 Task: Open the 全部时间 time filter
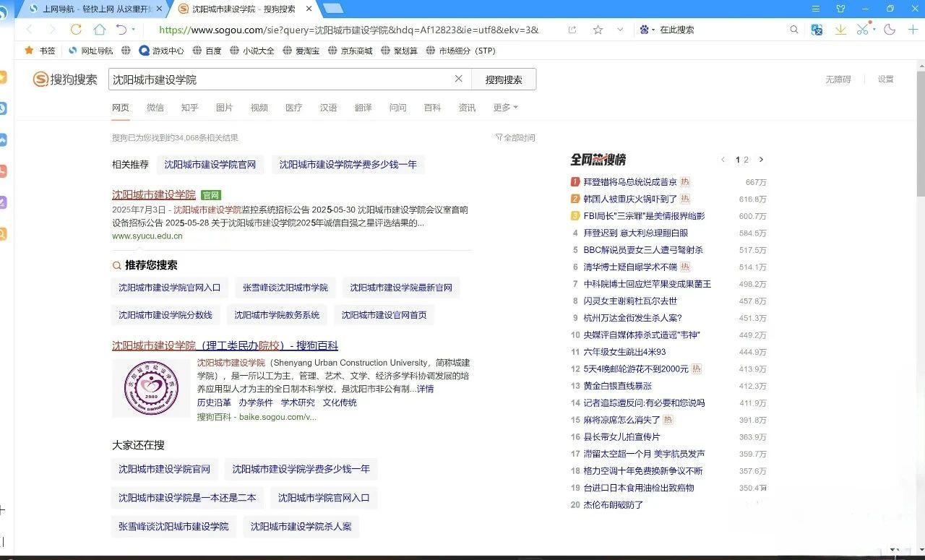tap(515, 137)
